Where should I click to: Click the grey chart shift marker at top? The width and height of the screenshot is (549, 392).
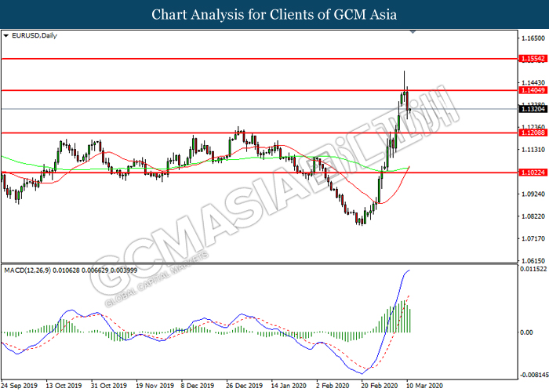pos(413,34)
